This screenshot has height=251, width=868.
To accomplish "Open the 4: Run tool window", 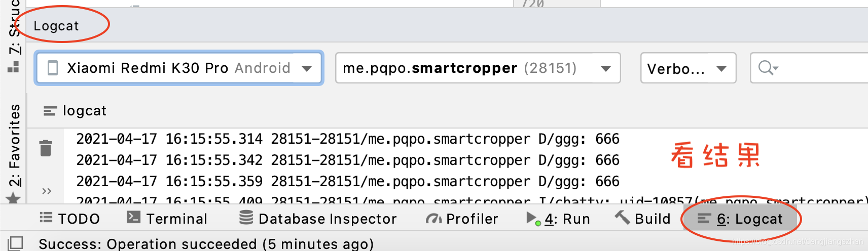I will pos(558,219).
